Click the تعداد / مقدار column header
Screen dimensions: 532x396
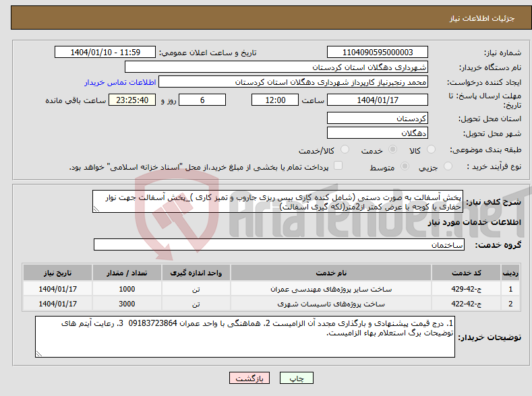tap(127, 273)
